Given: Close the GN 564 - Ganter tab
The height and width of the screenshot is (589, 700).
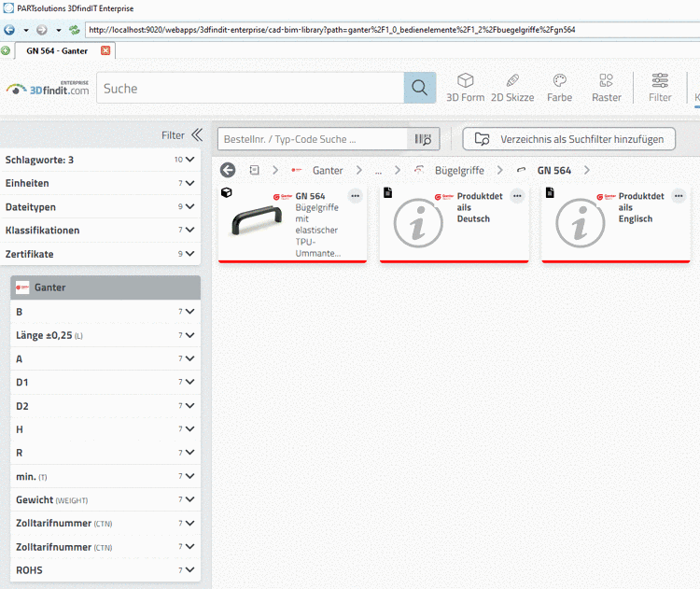Looking at the screenshot, I should [x=105, y=50].
